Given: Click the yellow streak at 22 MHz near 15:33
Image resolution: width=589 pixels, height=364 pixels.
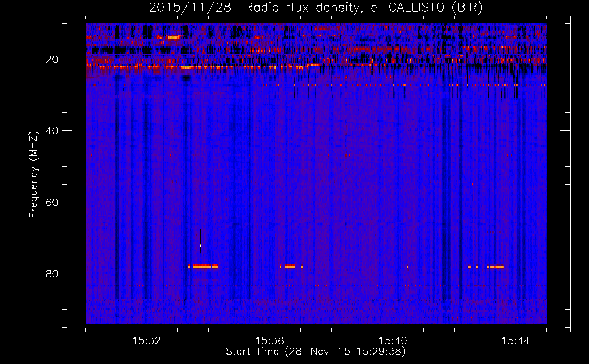Looking at the screenshot, I should click(x=189, y=67).
